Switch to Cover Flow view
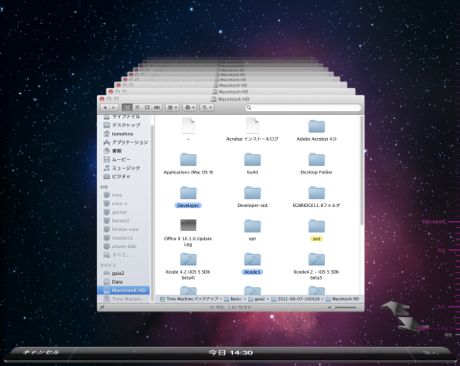 [157, 107]
